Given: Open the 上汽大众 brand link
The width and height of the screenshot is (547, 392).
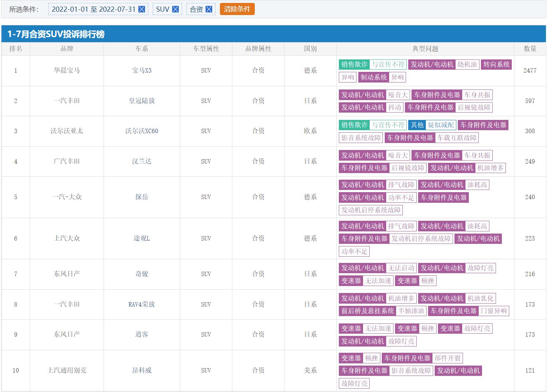Looking at the screenshot, I should (67, 238).
